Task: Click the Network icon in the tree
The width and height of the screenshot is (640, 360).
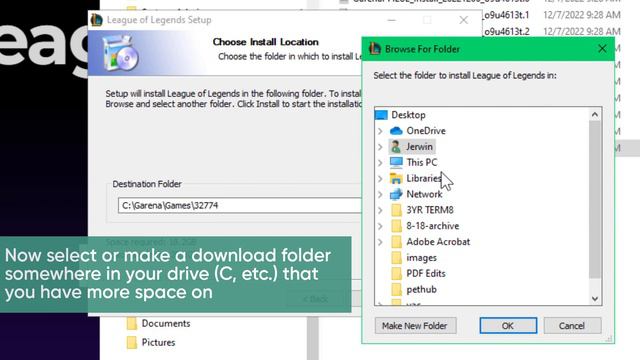Action: [396, 194]
